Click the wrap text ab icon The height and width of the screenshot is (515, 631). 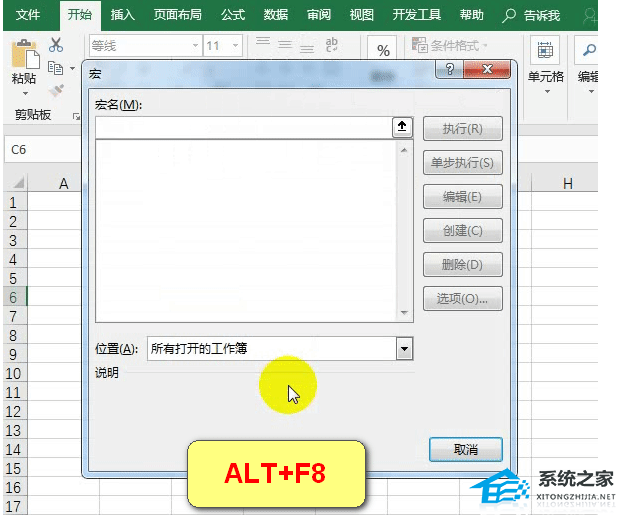pos(332,44)
